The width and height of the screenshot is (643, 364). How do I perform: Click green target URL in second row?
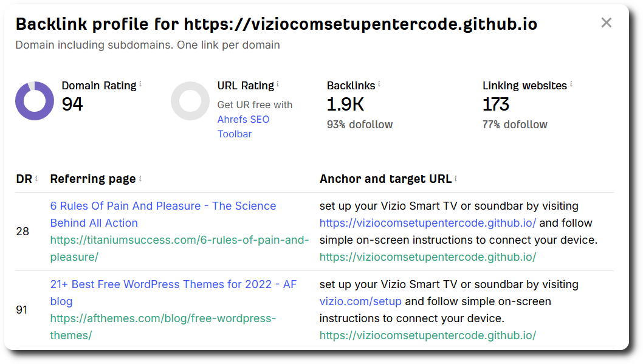tap(428, 335)
